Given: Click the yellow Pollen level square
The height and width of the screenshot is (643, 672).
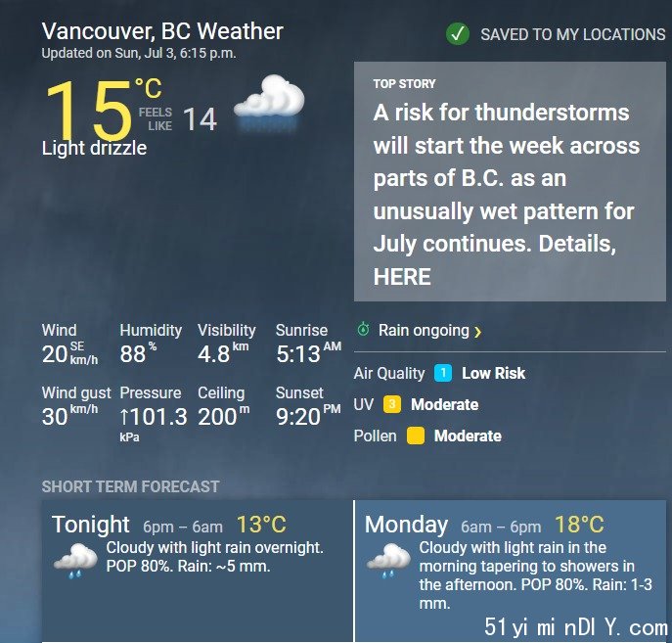Looking at the screenshot, I should tap(416, 436).
